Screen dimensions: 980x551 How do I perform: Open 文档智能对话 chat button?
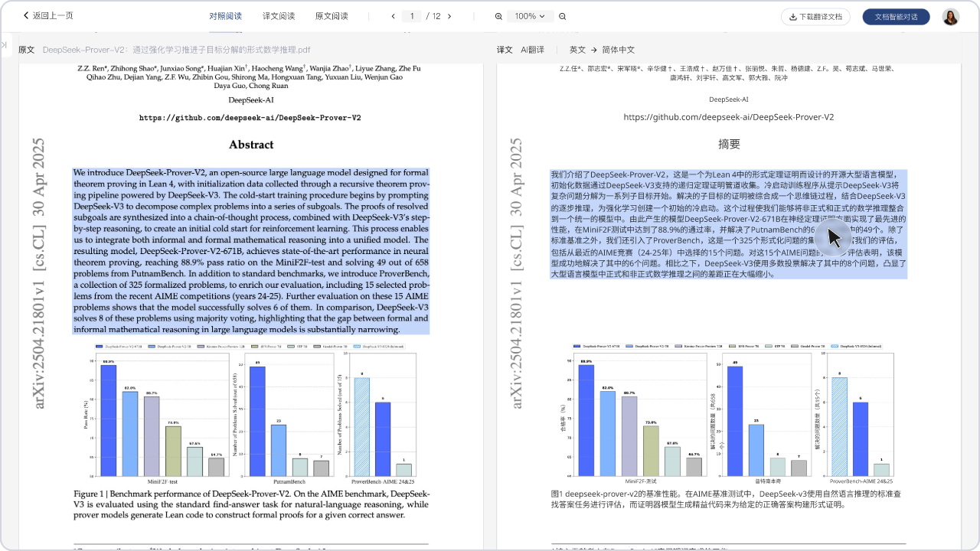click(x=896, y=17)
